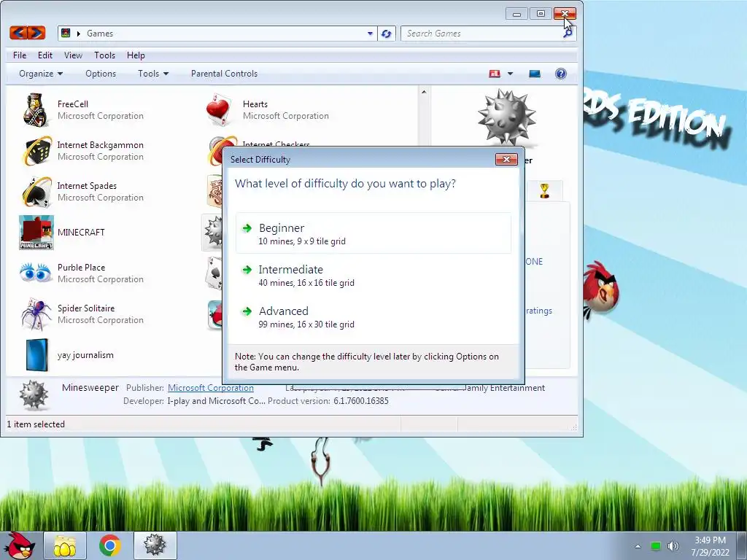Click the Back navigation arrow
This screenshot has width=747, height=560.
18,33
